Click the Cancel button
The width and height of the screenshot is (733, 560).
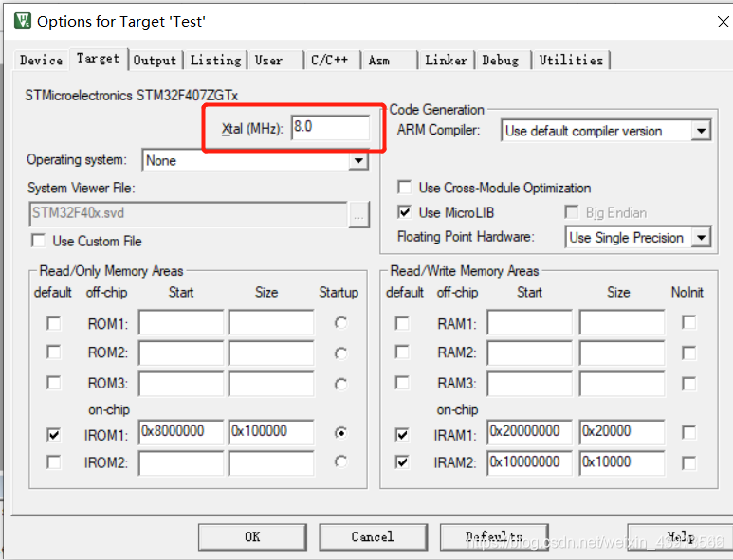373,537
